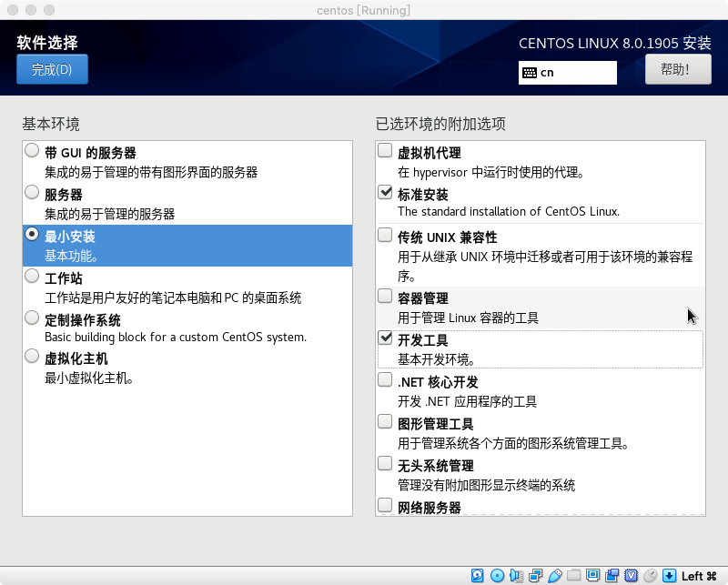Click description '管理没有附加图形显示终端的系统'

pyautogui.click(x=486, y=486)
